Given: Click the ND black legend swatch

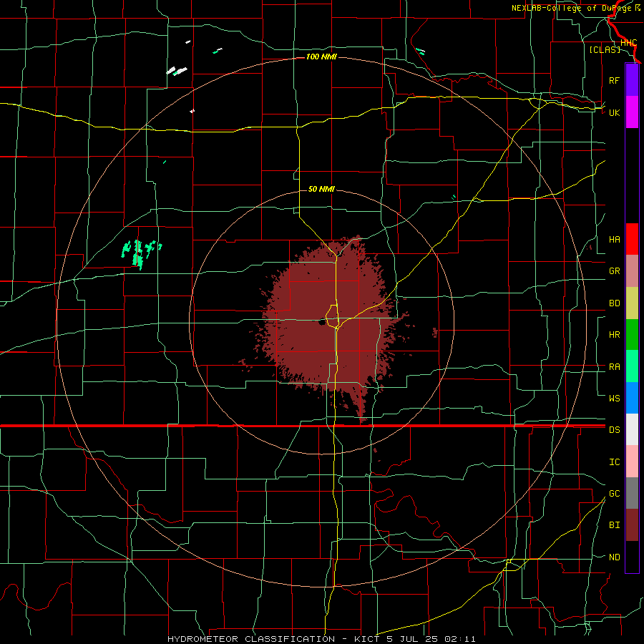Looking at the screenshot, I should (x=632, y=557).
